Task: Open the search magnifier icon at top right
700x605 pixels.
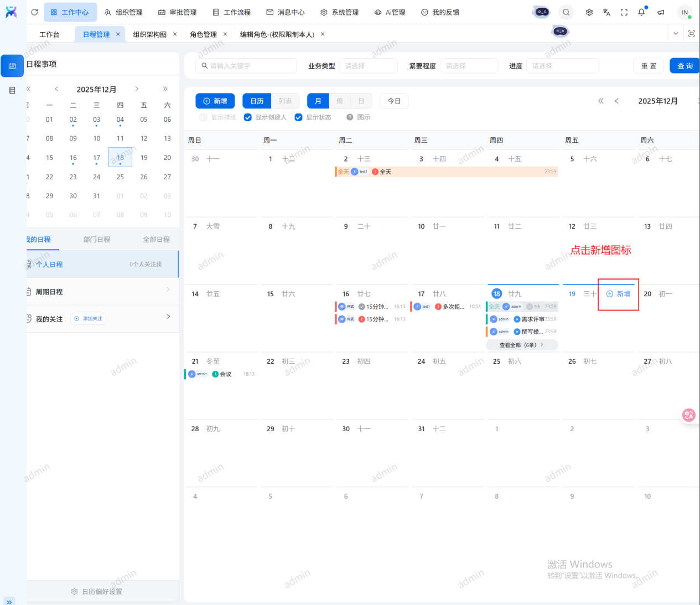Action: (566, 12)
